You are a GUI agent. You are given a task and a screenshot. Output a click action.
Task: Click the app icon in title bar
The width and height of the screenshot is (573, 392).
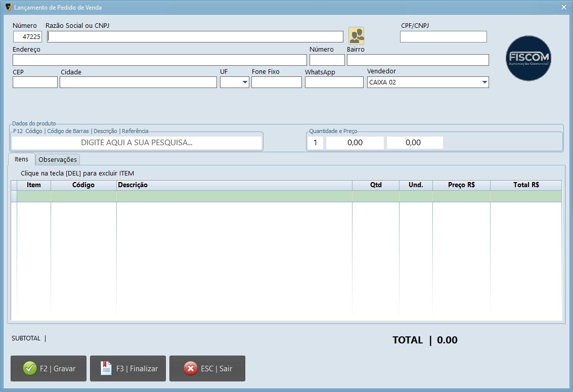[8, 7]
